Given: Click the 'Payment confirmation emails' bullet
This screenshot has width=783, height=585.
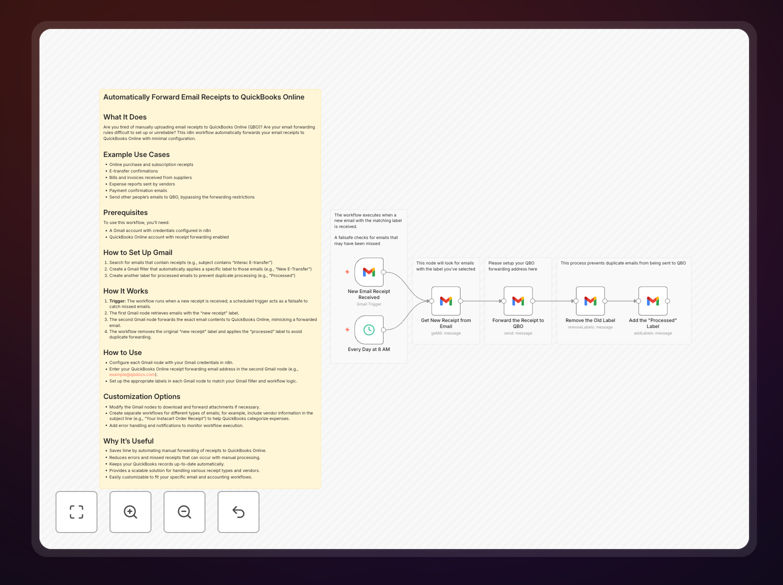Looking at the screenshot, I should point(138,190).
